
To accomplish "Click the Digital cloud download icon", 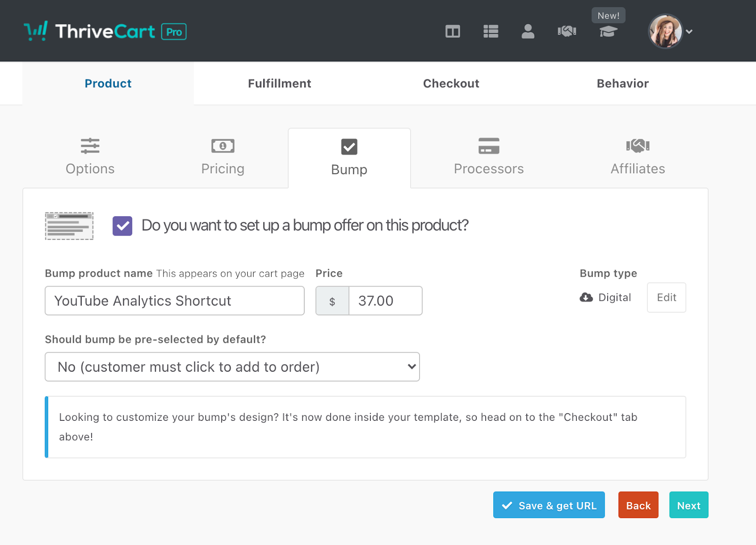I will coord(586,298).
